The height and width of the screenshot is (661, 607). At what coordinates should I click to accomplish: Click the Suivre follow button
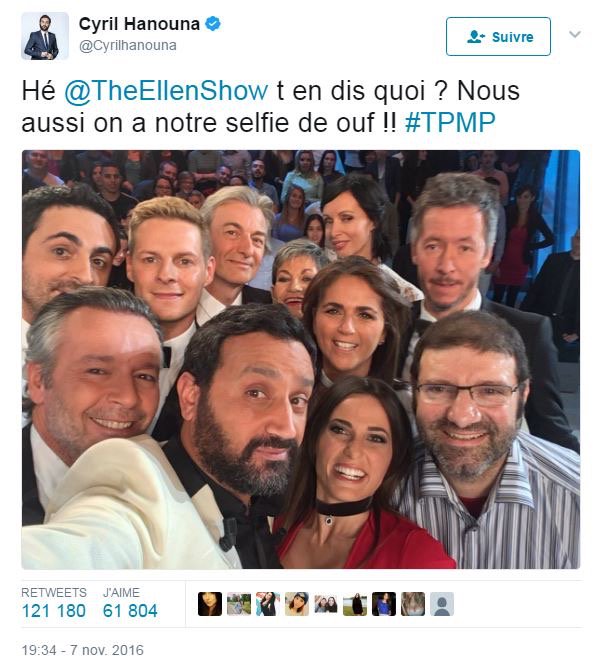498,37
